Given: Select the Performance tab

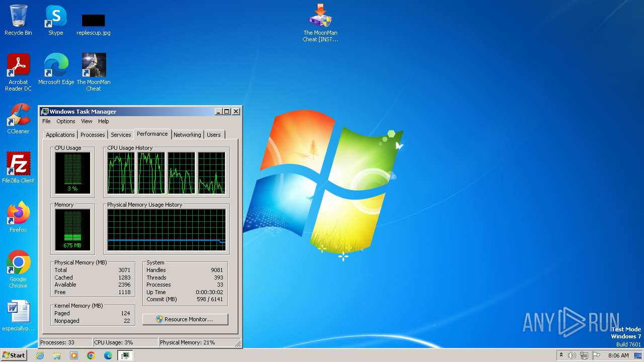Looking at the screenshot, I should (x=152, y=134).
